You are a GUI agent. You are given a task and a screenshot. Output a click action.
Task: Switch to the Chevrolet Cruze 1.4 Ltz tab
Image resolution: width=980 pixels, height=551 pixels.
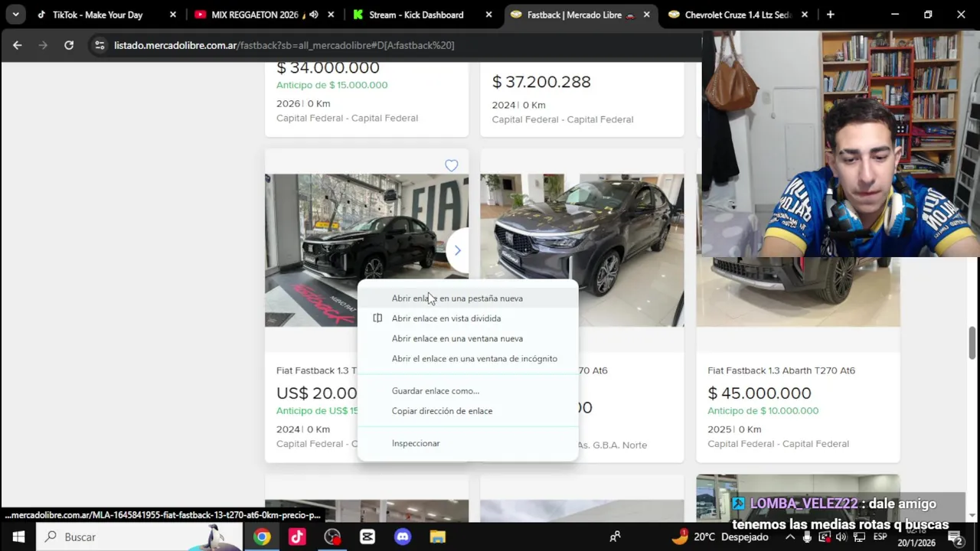(735, 15)
